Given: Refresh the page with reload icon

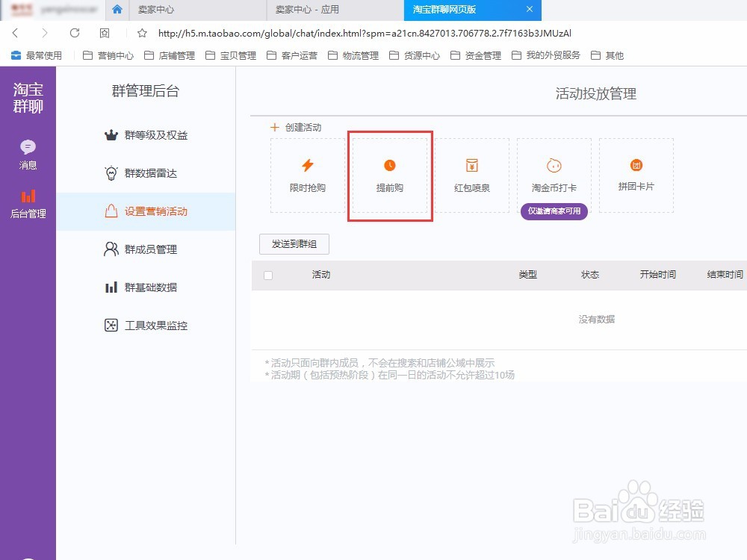Looking at the screenshot, I should coord(74,33).
